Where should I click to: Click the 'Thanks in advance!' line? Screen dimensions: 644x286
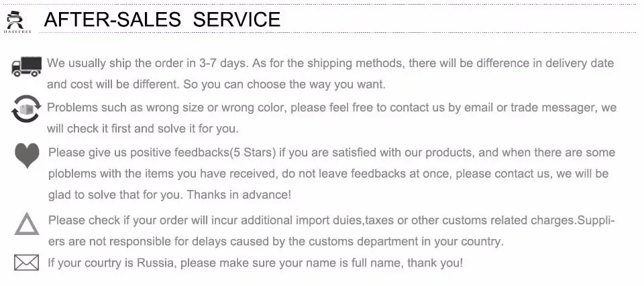click(x=170, y=195)
